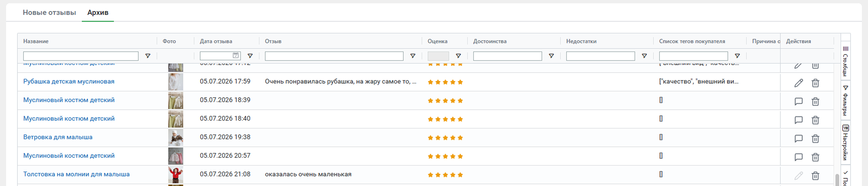This screenshot has width=868, height=186.
Task: Open Муслиновый костюм детский link dated 20:57
Action: (69, 155)
